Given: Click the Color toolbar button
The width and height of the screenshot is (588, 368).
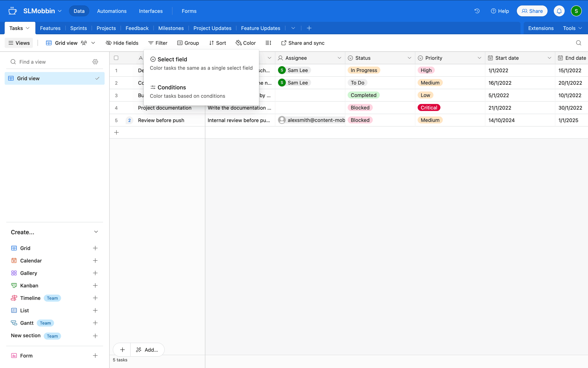Looking at the screenshot, I should pyautogui.click(x=246, y=43).
